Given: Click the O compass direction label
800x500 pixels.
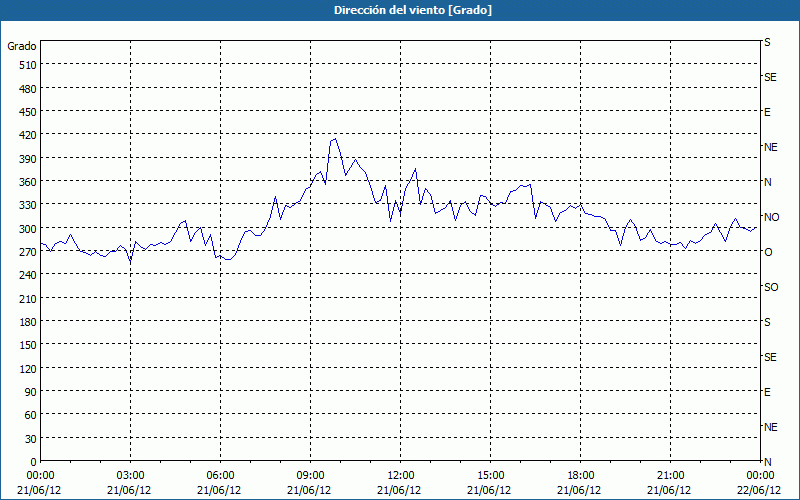Looking at the screenshot, I should tap(768, 252).
